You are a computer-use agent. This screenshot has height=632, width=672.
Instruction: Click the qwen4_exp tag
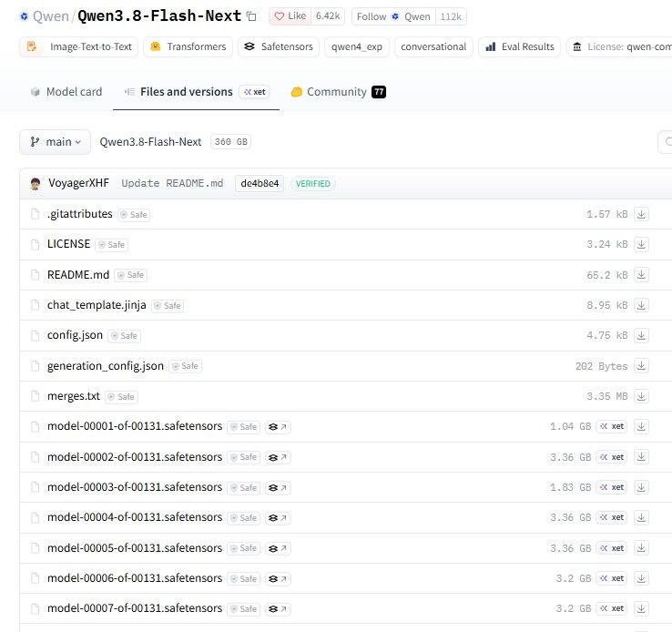(357, 46)
